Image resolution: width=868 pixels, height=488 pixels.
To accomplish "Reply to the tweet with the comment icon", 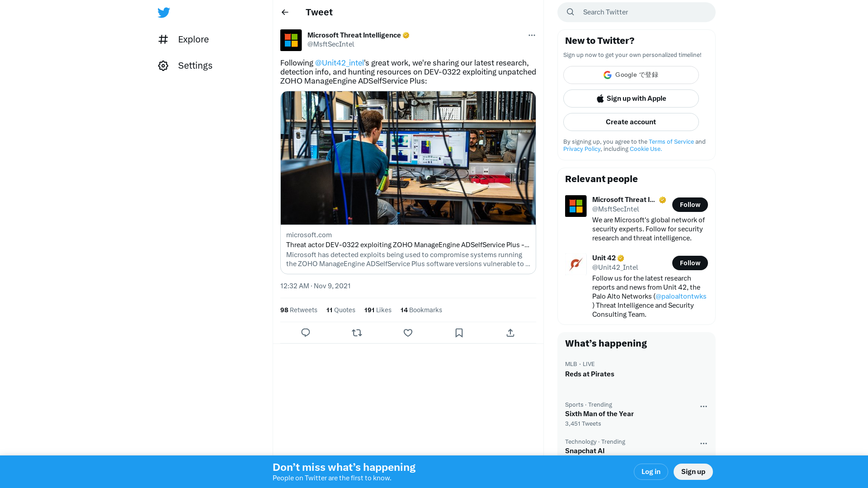I will (x=306, y=333).
